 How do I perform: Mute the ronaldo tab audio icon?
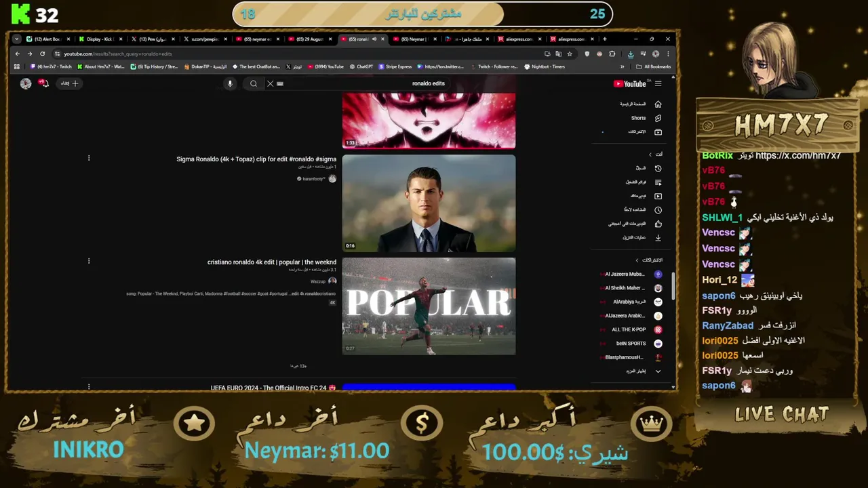tap(374, 39)
